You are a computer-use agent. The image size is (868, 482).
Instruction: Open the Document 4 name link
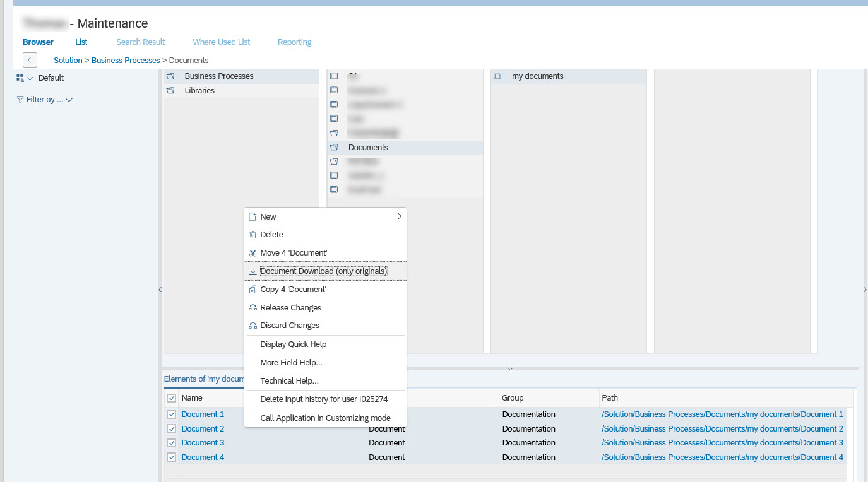(203, 457)
